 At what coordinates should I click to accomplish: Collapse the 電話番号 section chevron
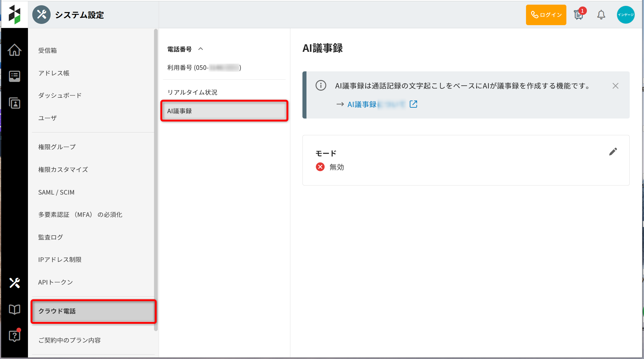point(201,49)
